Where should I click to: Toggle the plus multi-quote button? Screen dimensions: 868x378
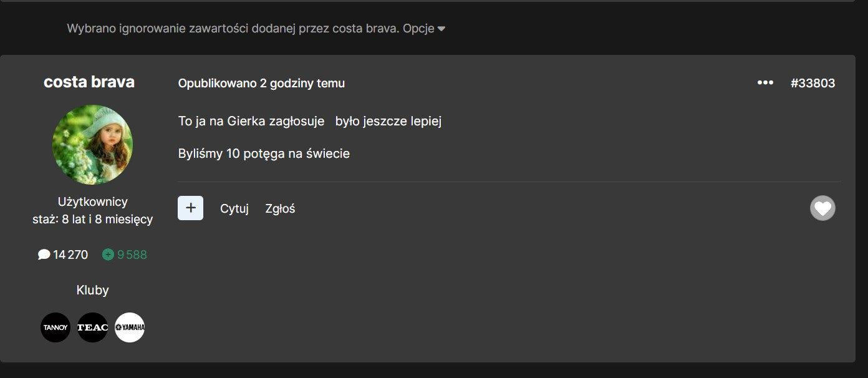tap(190, 208)
